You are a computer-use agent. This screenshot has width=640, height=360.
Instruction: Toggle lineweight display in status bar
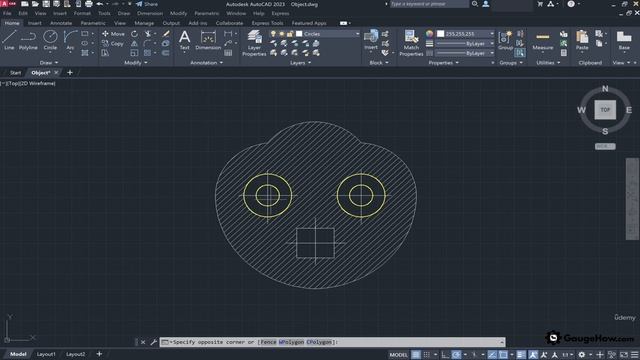coord(521,355)
